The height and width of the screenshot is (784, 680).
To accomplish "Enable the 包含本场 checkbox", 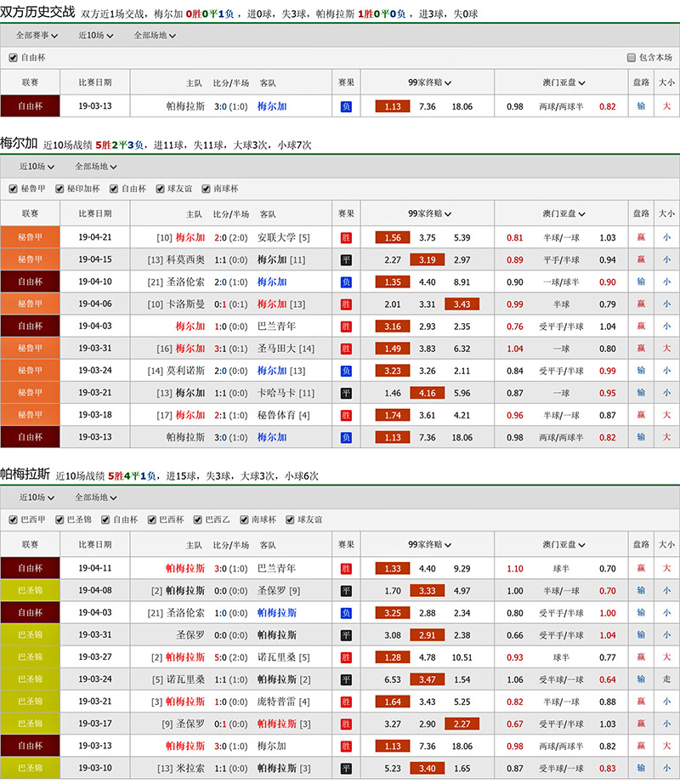I will tap(631, 58).
